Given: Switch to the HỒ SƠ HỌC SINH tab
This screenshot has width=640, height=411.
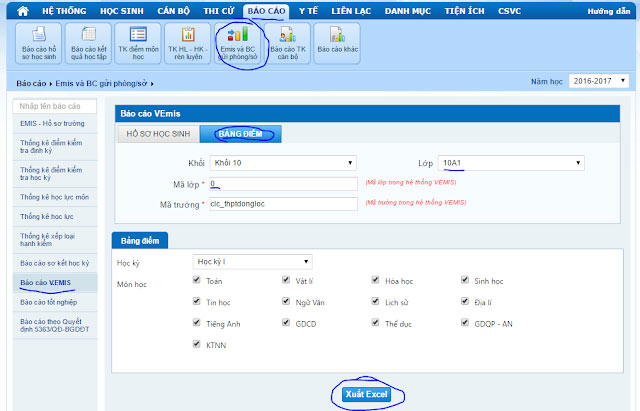Looking at the screenshot, I should (x=157, y=133).
